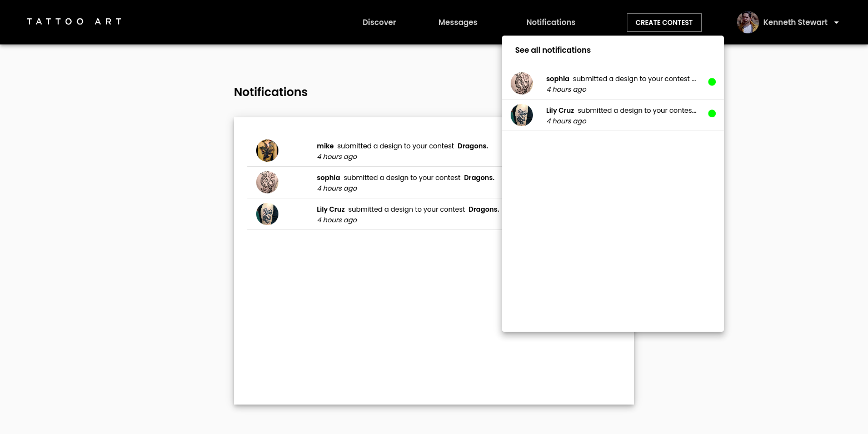Viewport: 868px width, 434px height.
Task: Click the CREATE CONTEST button
Action: [664, 22]
